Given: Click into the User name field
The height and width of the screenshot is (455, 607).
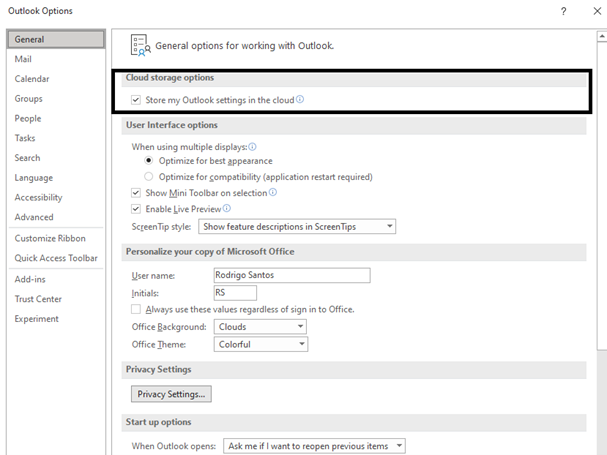Looking at the screenshot, I should point(292,275).
